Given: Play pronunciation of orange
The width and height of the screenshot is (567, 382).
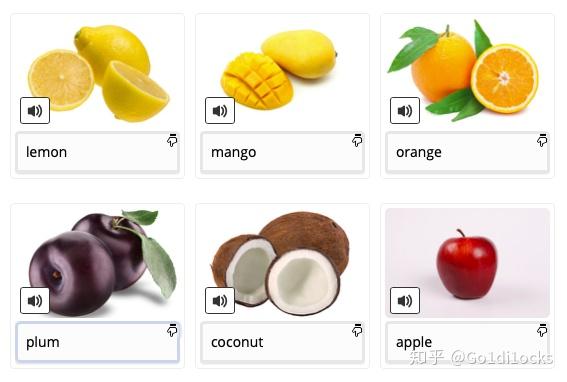Looking at the screenshot, I should 405,111.
